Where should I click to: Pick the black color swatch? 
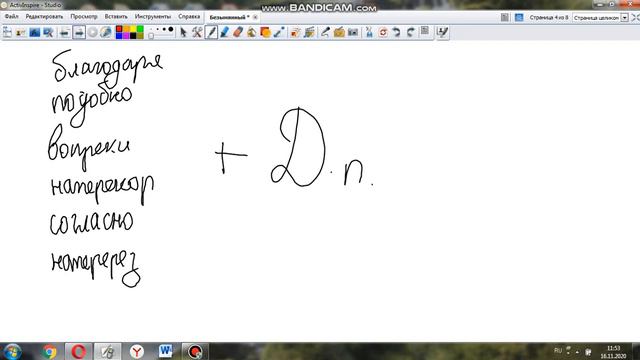(x=133, y=36)
